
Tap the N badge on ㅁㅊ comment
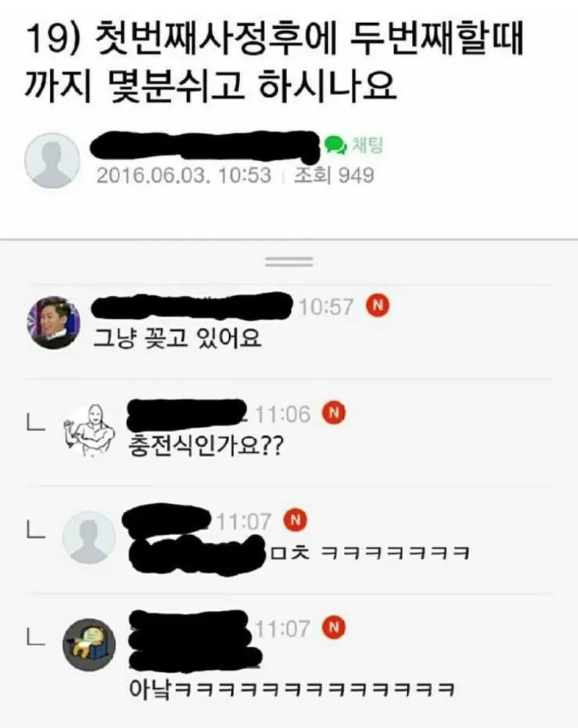click(x=296, y=519)
